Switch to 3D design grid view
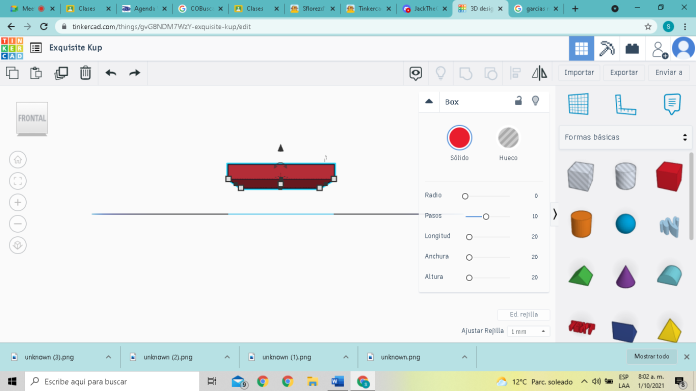This screenshot has height=391, width=696. tap(581, 48)
